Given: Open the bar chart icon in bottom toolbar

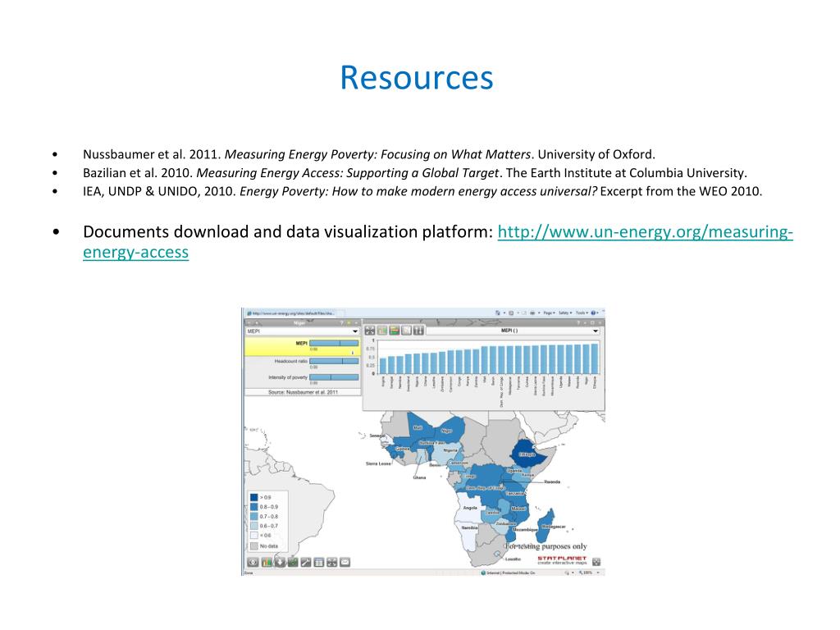Looking at the screenshot, I should pyautogui.click(x=267, y=562).
